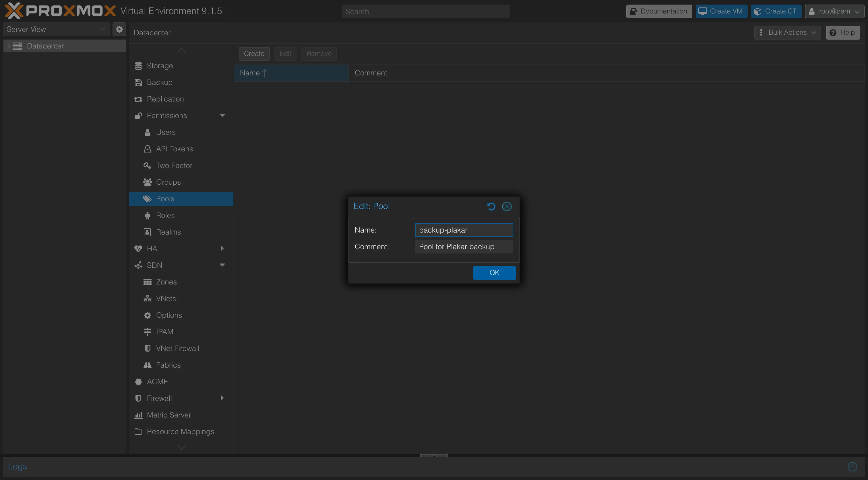The width and height of the screenshot is (868, 480).
Task: Close the Edit: Pool dialog
Action: (x=506, y=206)
